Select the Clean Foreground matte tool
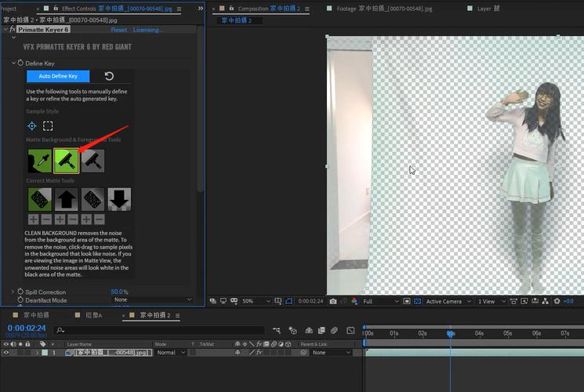Viewport: 584px width, 392px height. tap(92, 161)
